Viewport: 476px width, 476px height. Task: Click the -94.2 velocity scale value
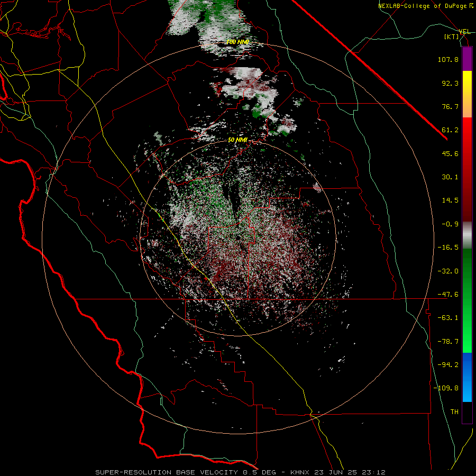pos(448,364)
